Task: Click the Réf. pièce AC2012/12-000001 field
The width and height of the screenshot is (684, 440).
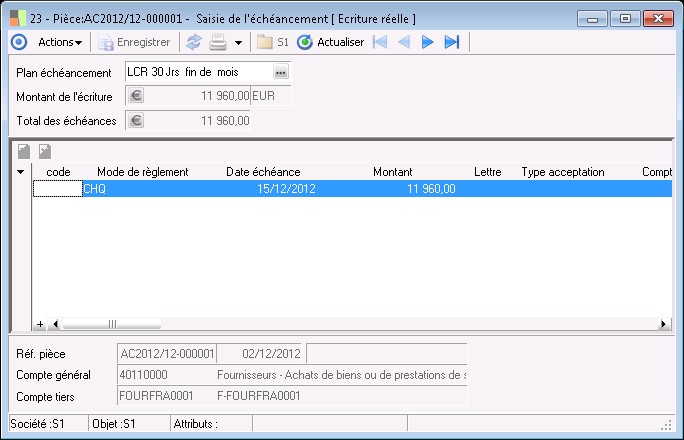Action: pyautogui.click(x=167, y=353)
